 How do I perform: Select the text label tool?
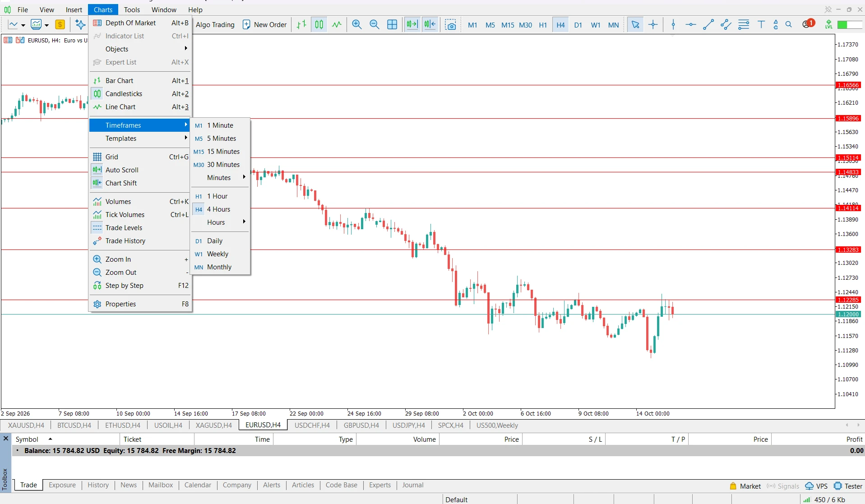tap(761, 25)
